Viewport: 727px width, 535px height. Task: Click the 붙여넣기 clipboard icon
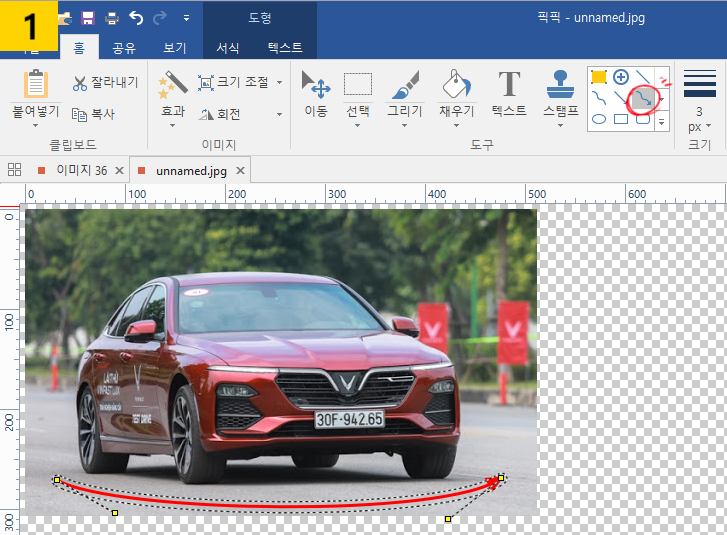click(x=36, y=84)
